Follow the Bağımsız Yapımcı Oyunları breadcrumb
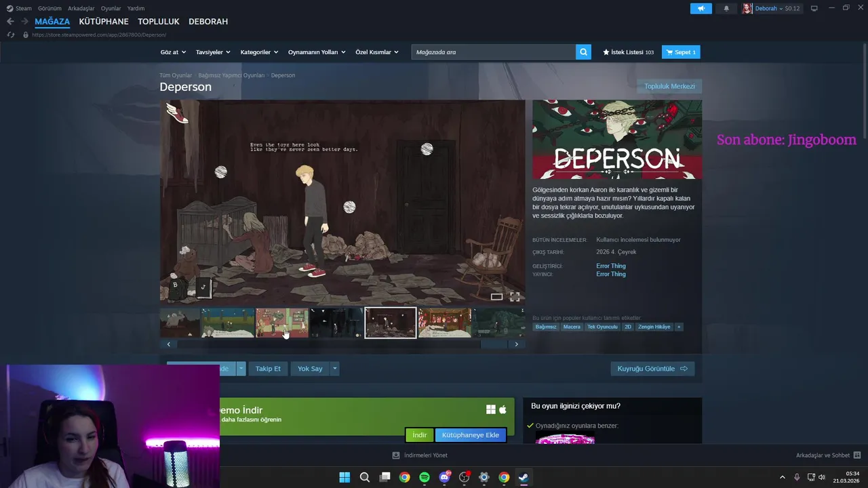Viewport: 868px width, 488px height. click(231, 75)
